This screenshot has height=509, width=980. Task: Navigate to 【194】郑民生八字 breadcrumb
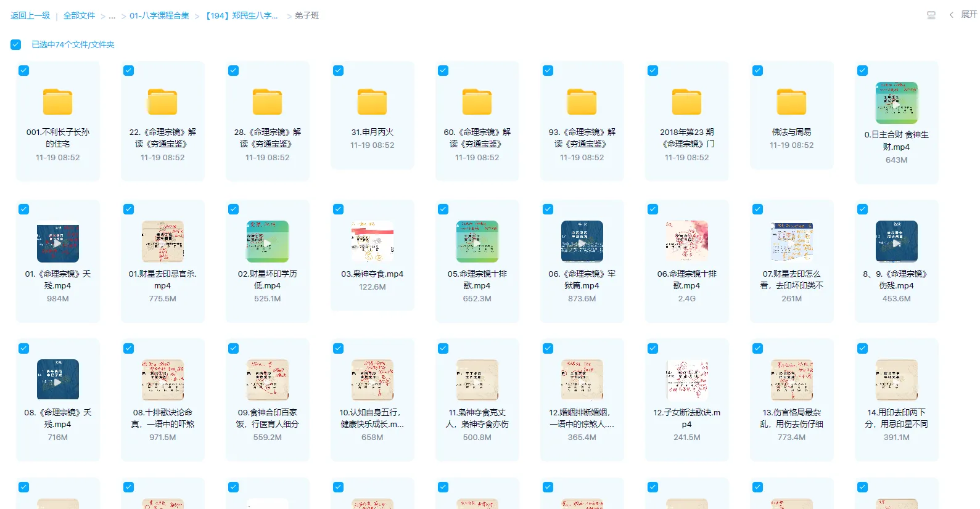[241, 15]
